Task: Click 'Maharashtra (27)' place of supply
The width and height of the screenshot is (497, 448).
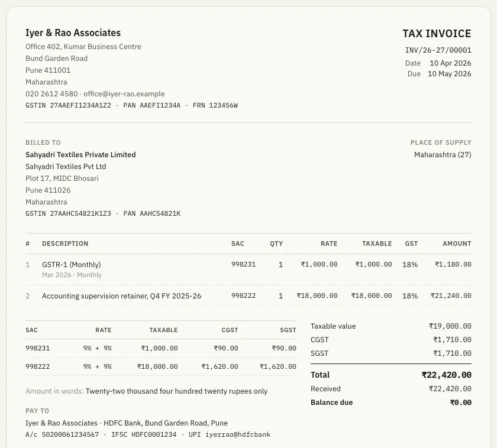Action: [443, 154]
